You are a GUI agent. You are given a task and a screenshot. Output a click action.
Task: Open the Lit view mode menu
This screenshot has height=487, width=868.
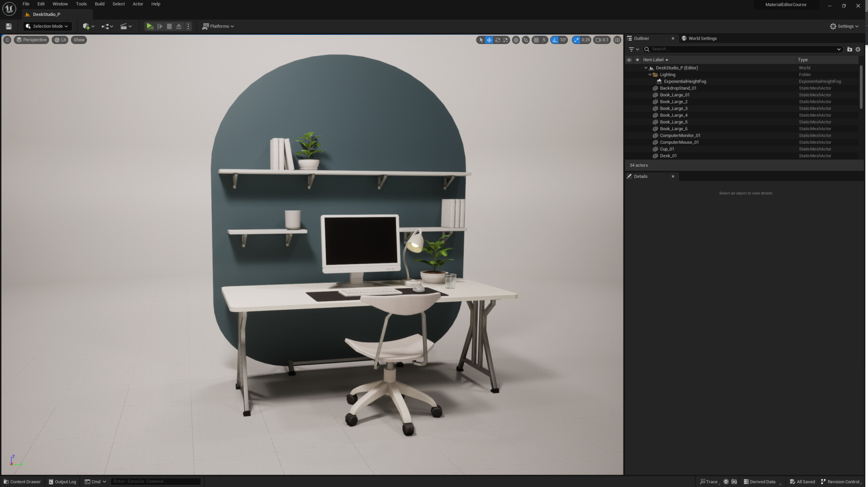(x=60, y=40)
